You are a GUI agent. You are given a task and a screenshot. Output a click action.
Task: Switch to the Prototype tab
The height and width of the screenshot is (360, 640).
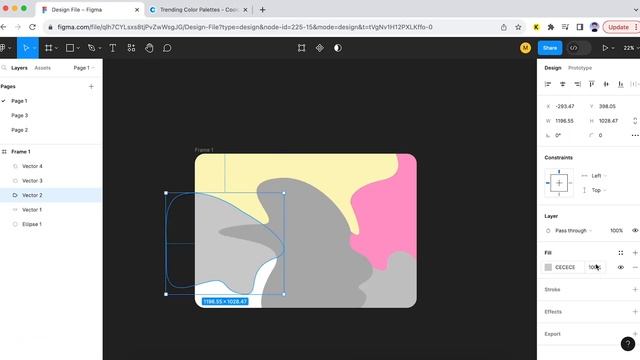[x=580, y=68]
